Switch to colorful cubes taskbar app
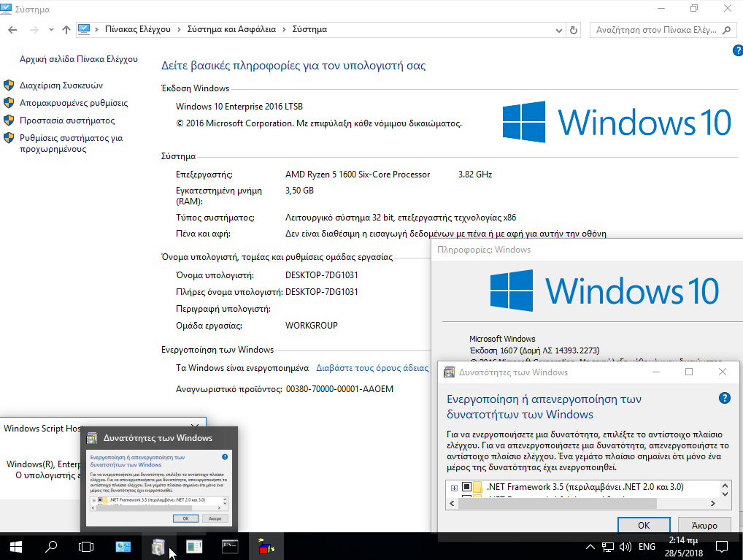Screen dimensions: 743x560 coord(266,547)
